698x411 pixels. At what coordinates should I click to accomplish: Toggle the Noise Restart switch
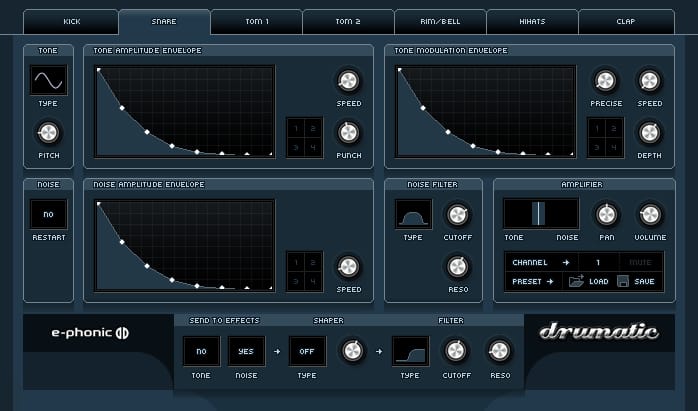pos(48,214)
